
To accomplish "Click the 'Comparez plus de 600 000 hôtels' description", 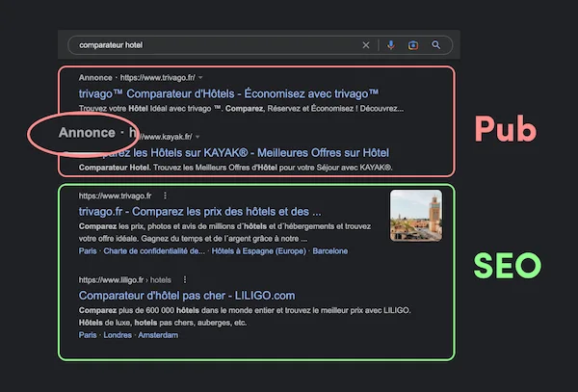I will (x=245, y=317).
